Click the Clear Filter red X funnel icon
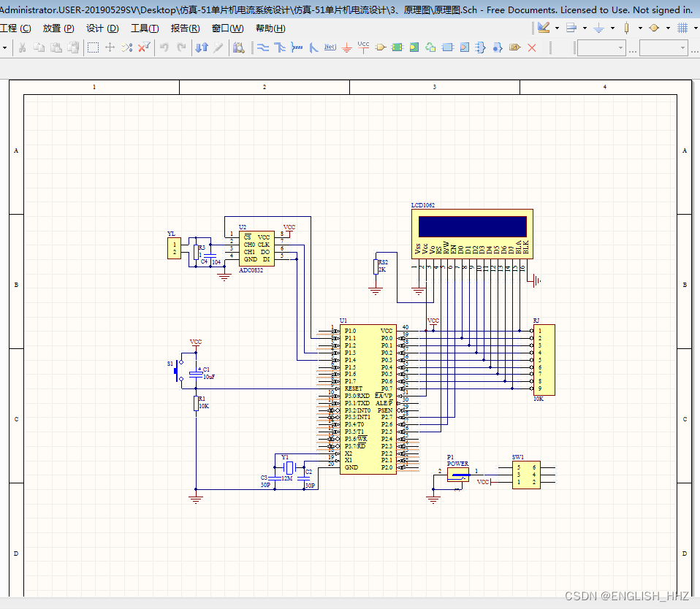Viewport: 700px width, 609px height. (144, 47)
